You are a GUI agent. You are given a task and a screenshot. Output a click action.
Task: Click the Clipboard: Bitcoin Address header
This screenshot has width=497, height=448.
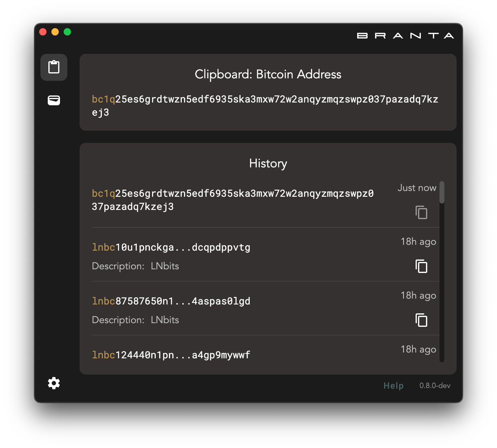click(x=268, y=74)
